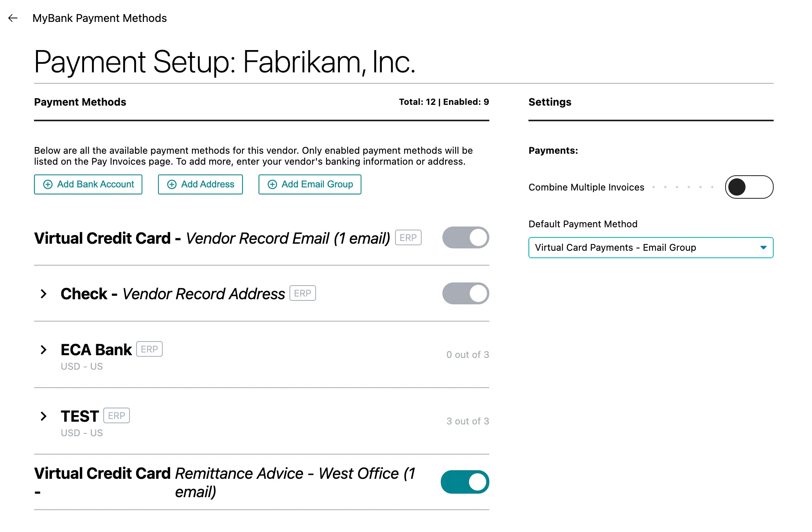Click the MyBank Payment Methods title
The height and width of the screenshot is (532, 812).
100,18
